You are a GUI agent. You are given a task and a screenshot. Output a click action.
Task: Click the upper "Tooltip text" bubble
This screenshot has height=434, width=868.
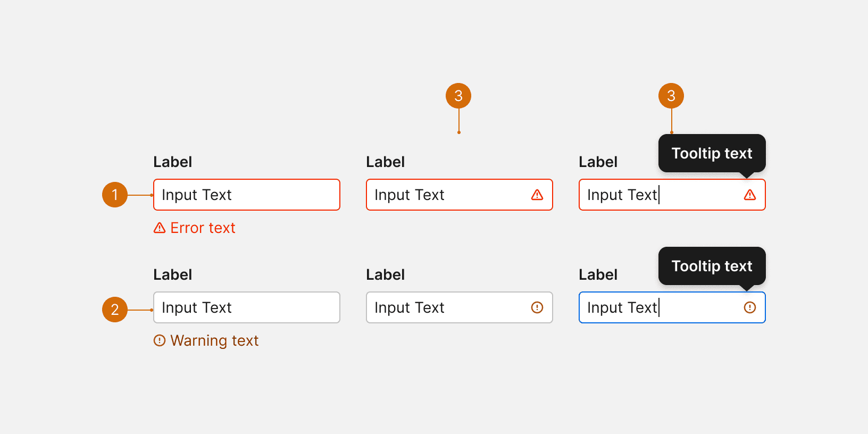point(712,153)
